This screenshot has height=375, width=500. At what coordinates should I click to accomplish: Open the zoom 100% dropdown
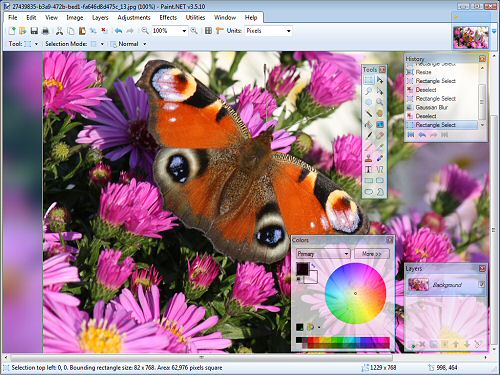pos(184,31)
